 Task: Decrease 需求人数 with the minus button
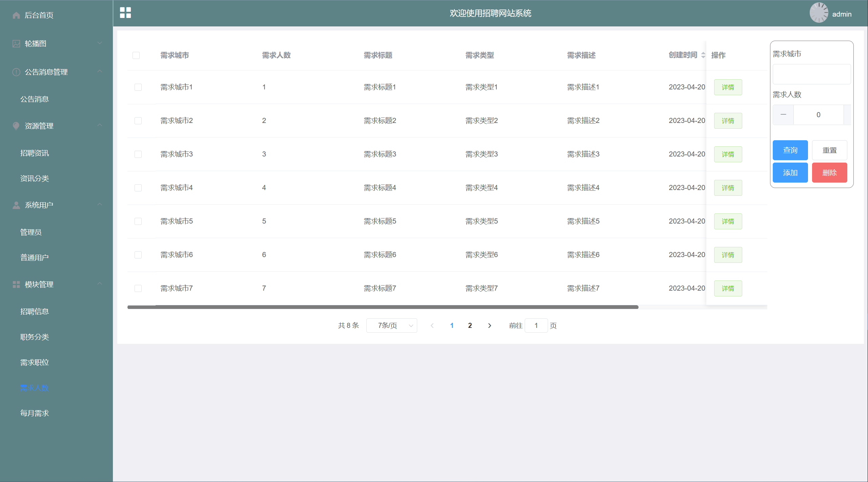(x=783, y=115)
